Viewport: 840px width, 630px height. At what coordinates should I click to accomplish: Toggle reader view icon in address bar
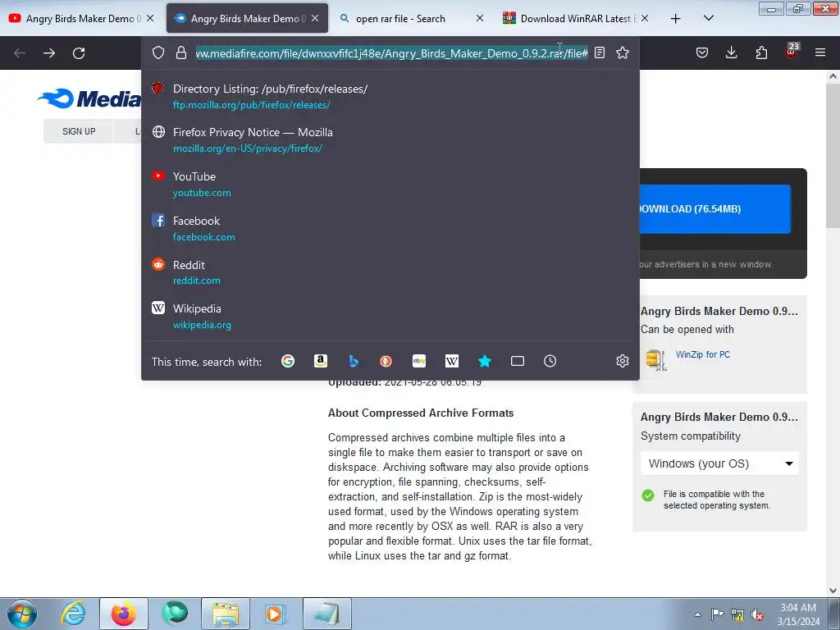(600, 52)
